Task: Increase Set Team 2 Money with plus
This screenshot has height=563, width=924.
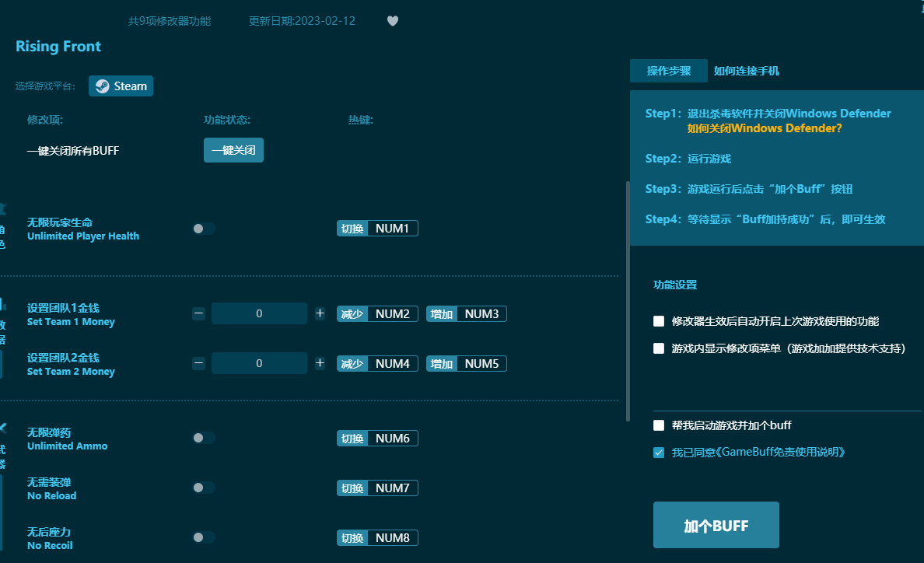Action: pyautogui.click(x=320, y=363)
